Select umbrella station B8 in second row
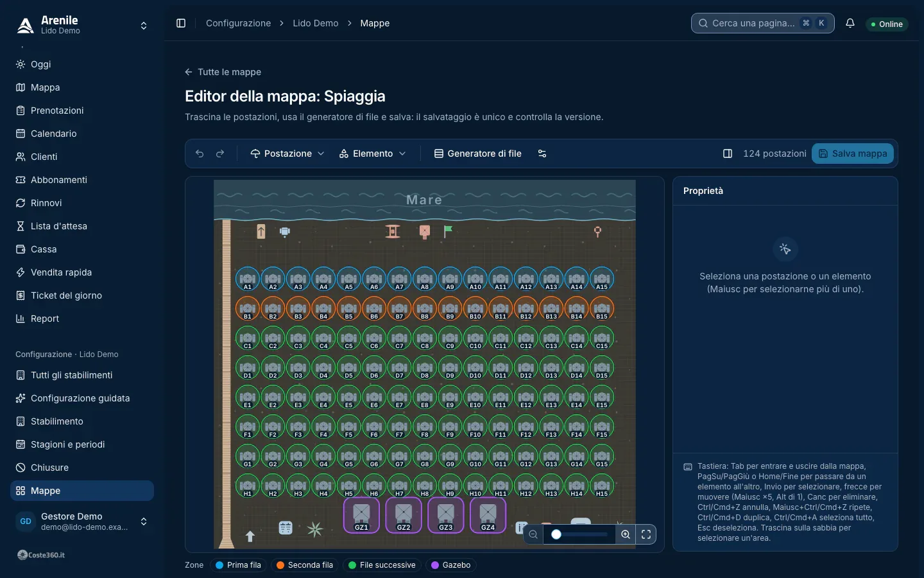Screen dimensions: 924x578 tap(425, 308)
